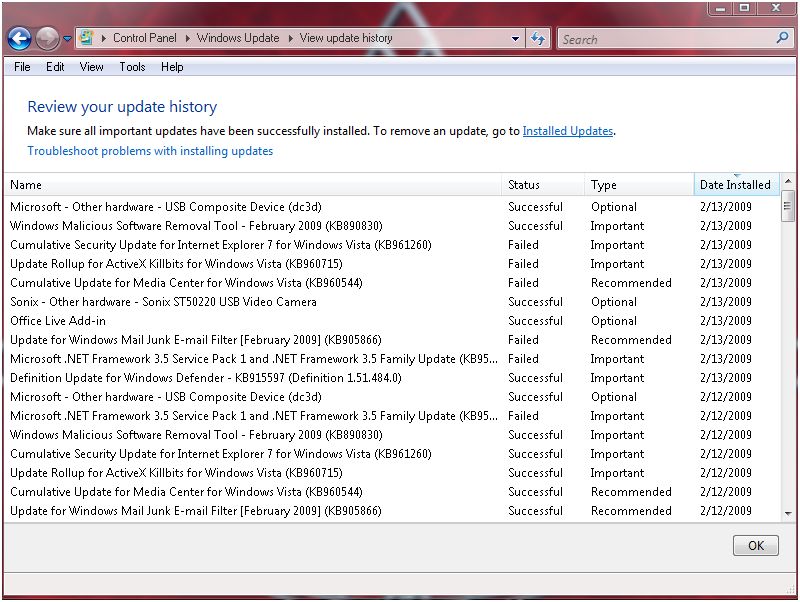Select failed Cumulative Security Update for Internet Explorer 7

(392, 245)
